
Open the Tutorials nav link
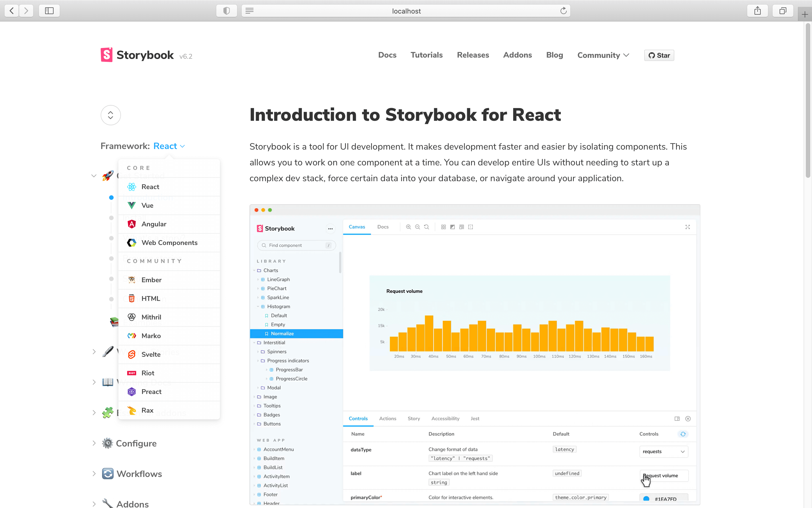(427, 55)
